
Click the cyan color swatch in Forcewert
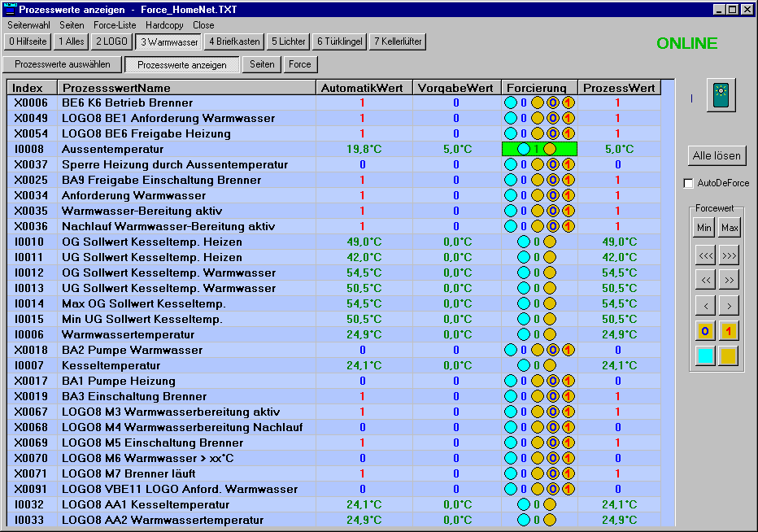coord(705,356)
